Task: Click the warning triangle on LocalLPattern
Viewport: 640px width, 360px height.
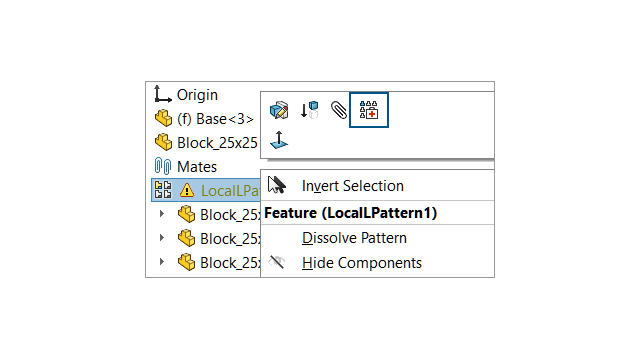Action: pyautogui.click(x=187, y=190)
